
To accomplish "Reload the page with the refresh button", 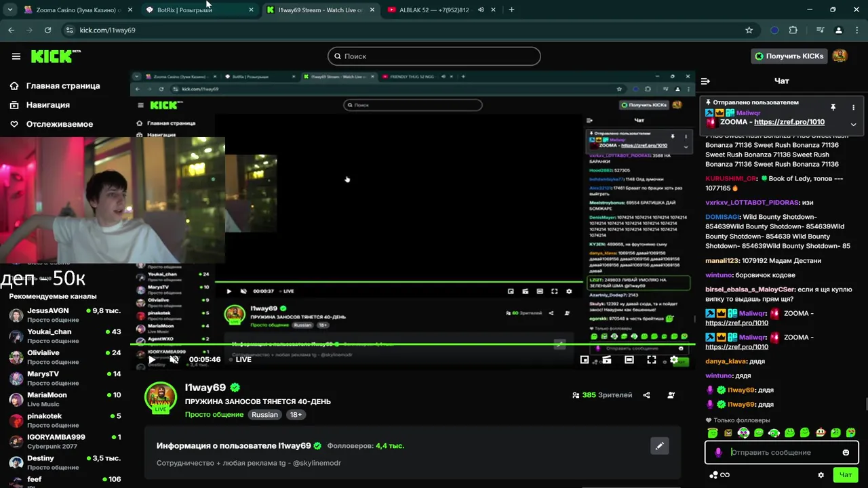I will pyautogui.click(x=47, y=30).
